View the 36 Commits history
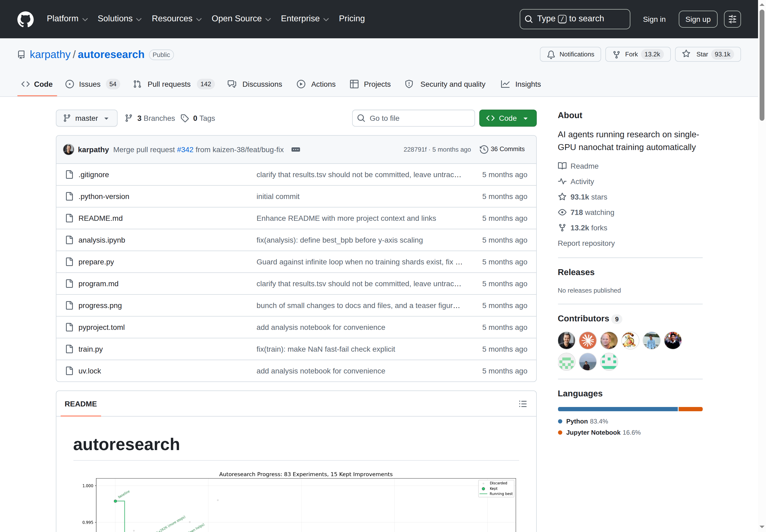766x532 pixels. [x=502, y=149]
